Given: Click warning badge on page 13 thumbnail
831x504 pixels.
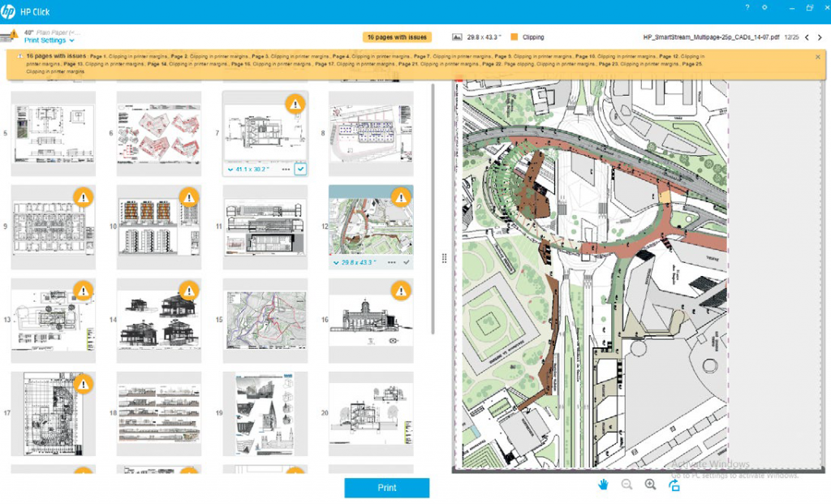Looking at the screenshot, I should click(84, 291).
